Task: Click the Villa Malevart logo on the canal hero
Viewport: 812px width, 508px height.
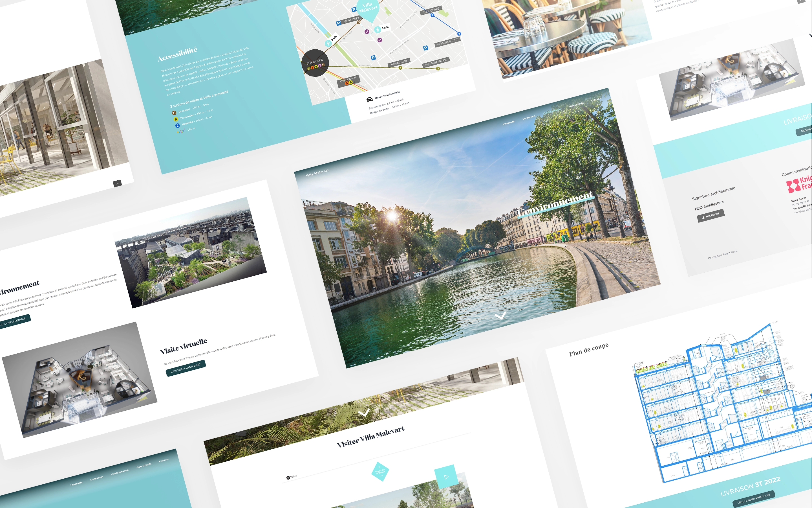Action: [317, 173]
